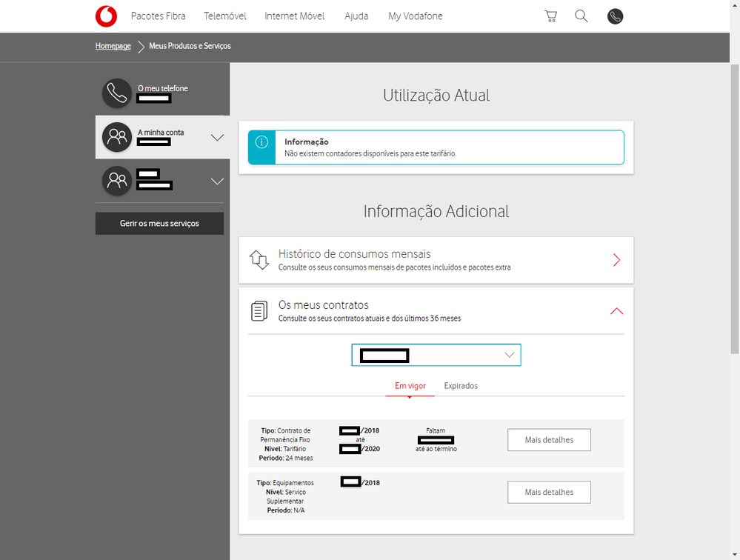Collapse the Os meus contratos section
740x560 pixels.
click(616, 311)
